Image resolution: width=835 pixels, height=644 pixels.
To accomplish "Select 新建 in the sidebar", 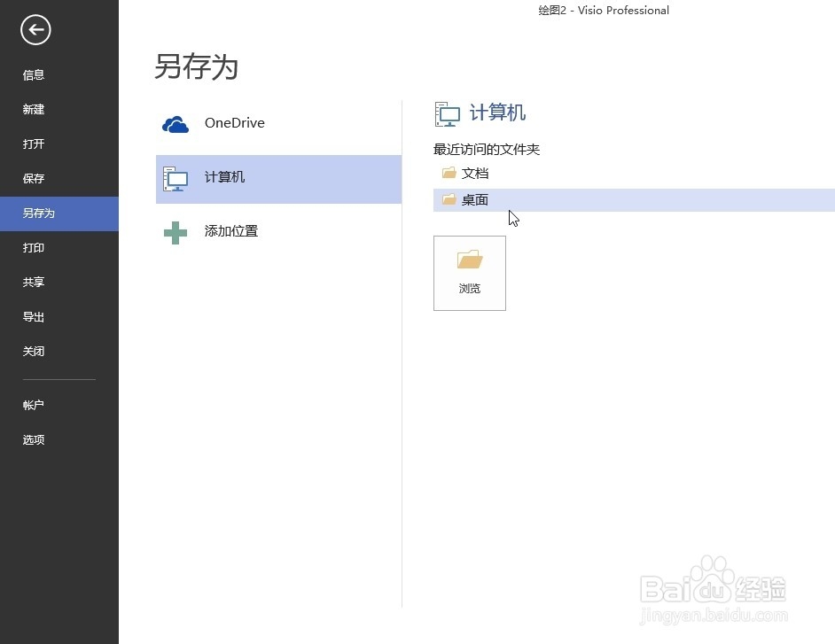I will tap(59, 110).
